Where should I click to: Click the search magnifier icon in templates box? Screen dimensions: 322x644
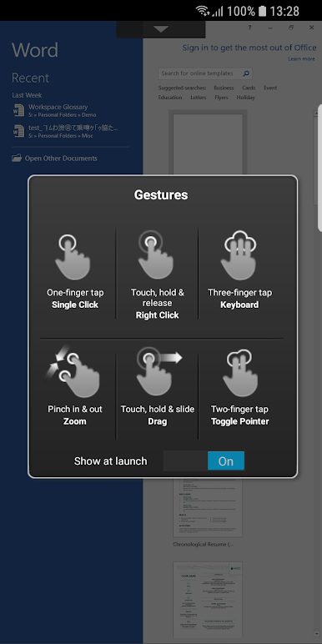(246, 73)
